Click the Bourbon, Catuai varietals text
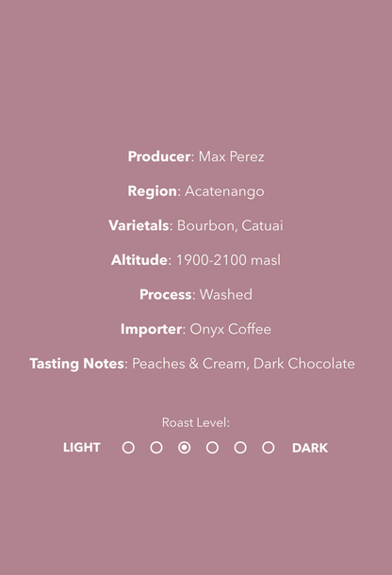Screen dimensions: 392x575 pyautogui.click(x=230, y=225)
